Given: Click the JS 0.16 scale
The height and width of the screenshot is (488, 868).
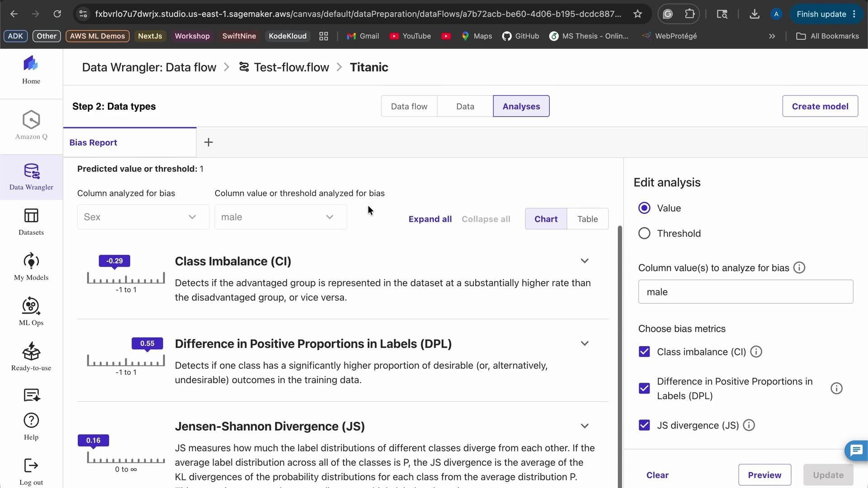Looking at the screenshot, I should [121, 454].
